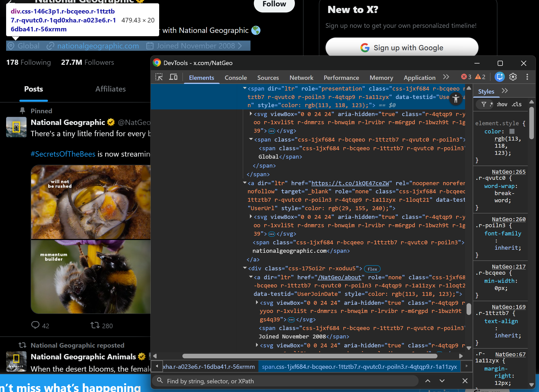This screenshot has height=392, width=539.
Task: Open the Network tab
Action: (301, 78)
